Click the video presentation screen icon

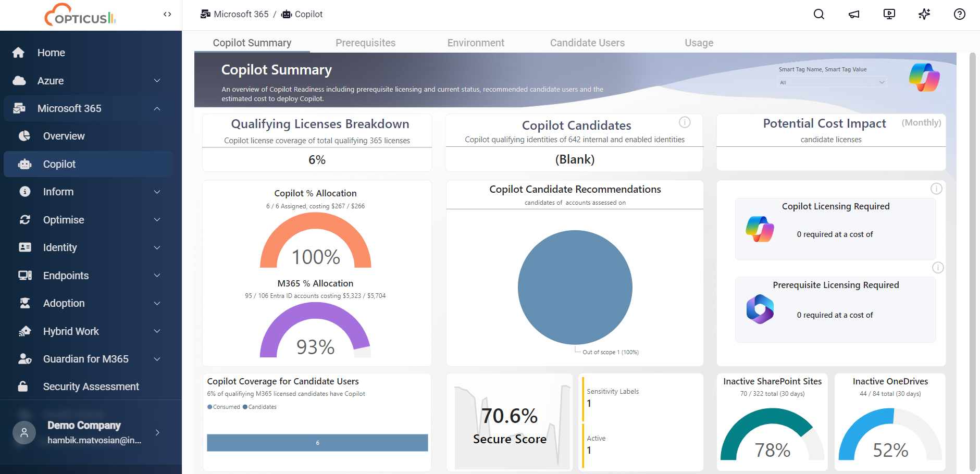889,14
